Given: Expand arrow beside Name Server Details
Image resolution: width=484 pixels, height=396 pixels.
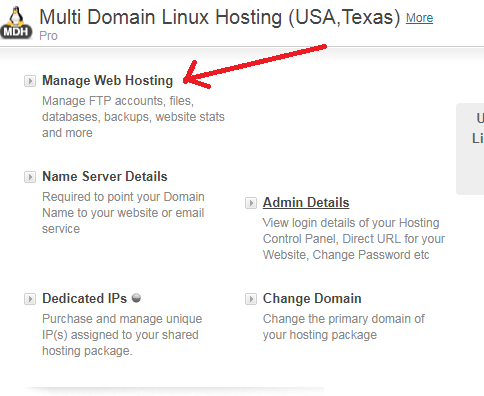Looking at the screenshot, I should (30, 177).
